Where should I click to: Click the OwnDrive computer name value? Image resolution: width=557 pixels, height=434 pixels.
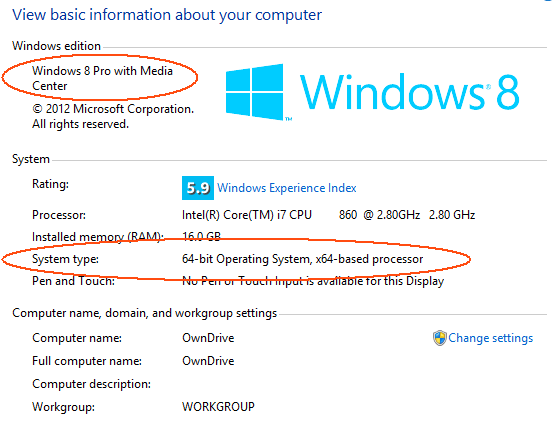point(208,338)
